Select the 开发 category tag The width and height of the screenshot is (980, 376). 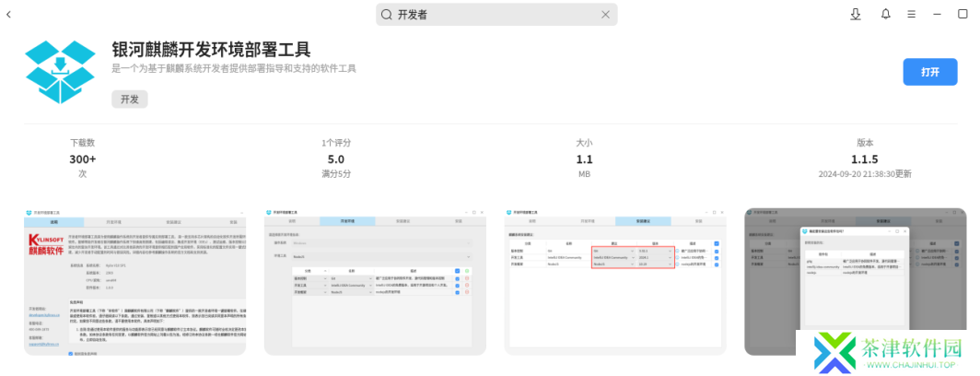coord(130,99)
